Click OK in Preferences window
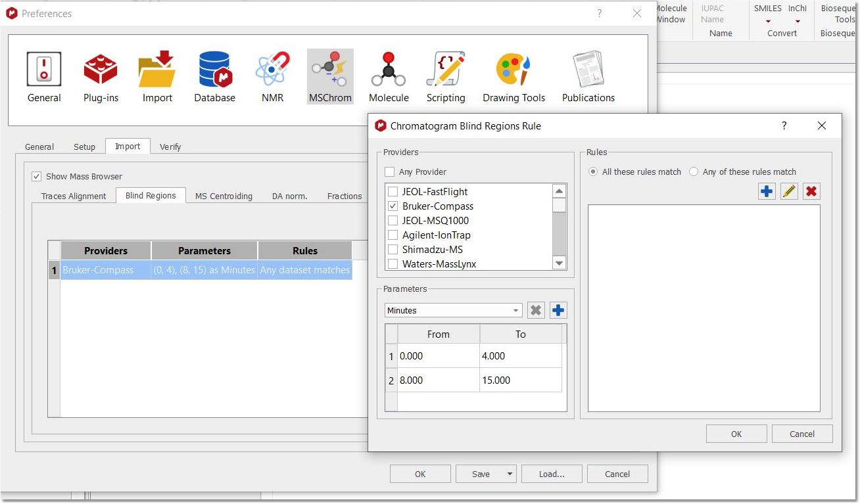Viewport: 860px width, 504px height. [x=420, y=474]
